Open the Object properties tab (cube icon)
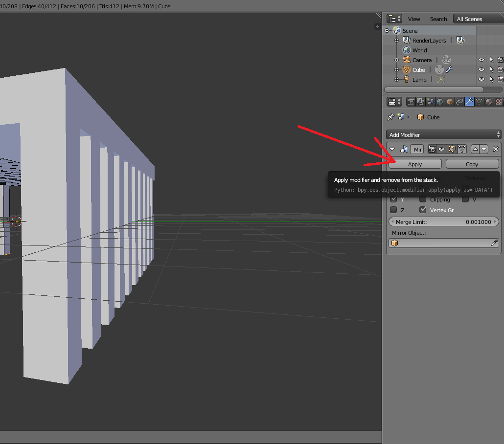This screenshot has width=504, height=444. click(450, 102)
